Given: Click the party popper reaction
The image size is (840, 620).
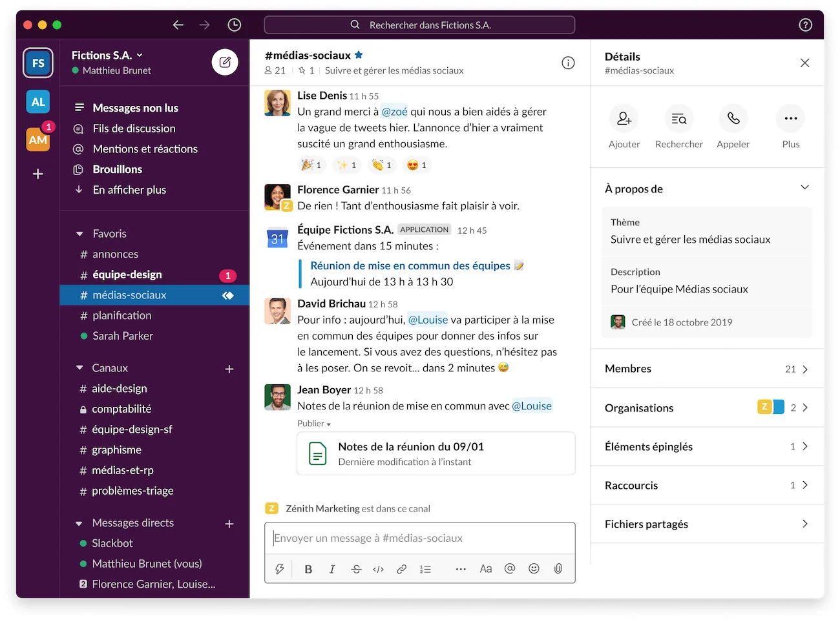Looking at the screenshot, I should click(311, 165).
